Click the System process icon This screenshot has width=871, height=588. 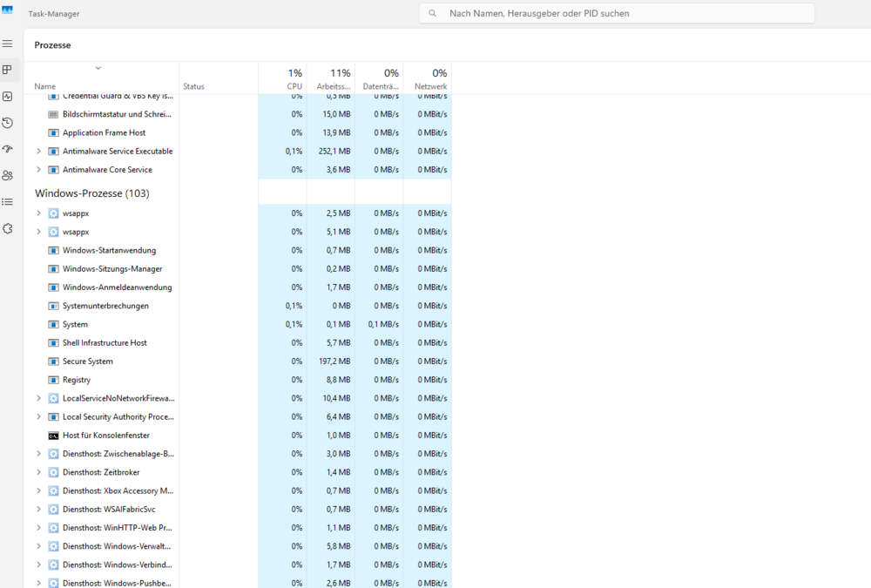pyautogui.click(x=53, y=325)
